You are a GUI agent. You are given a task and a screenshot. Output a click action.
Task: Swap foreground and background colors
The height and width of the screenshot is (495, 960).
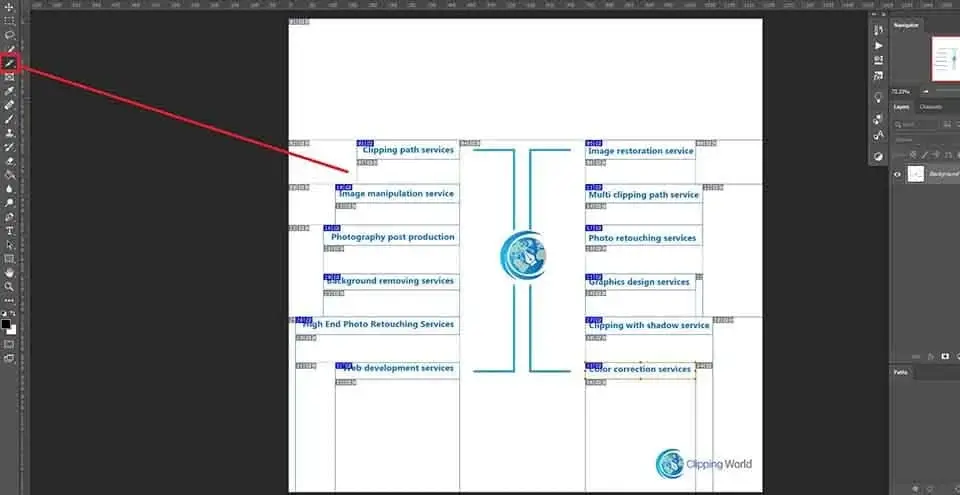(13, 313)
